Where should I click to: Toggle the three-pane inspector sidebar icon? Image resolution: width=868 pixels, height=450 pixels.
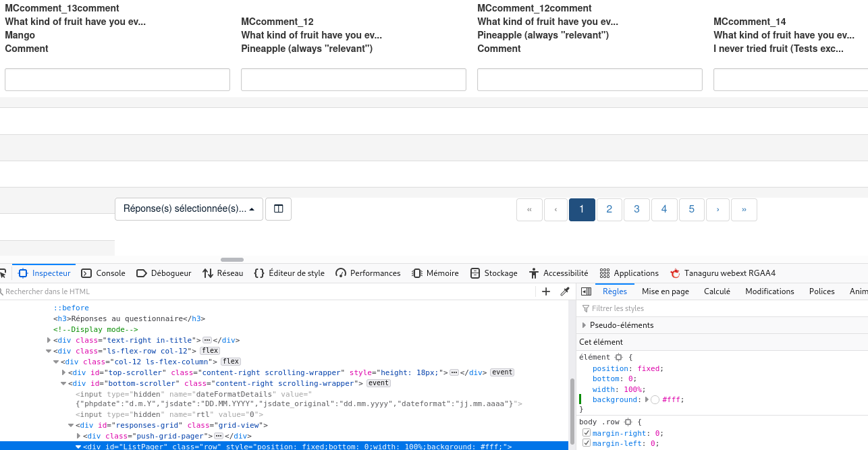(x=586, y=291)
